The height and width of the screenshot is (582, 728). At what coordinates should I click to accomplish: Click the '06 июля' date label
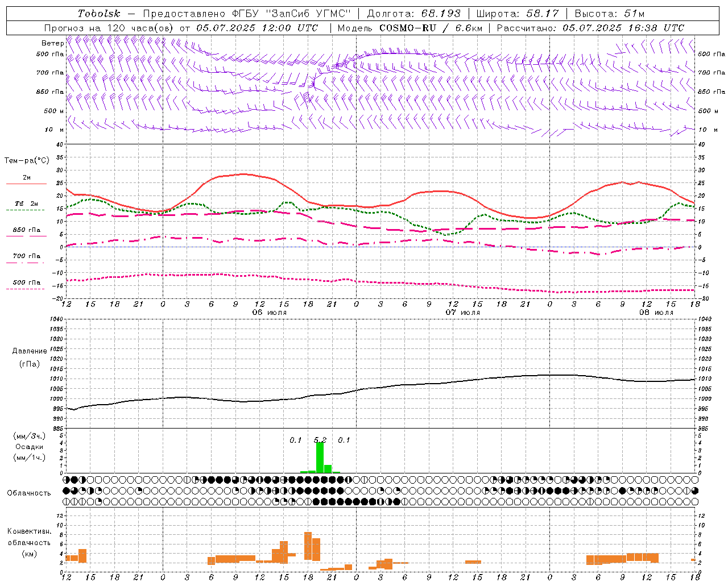click(x=269, y=313)
